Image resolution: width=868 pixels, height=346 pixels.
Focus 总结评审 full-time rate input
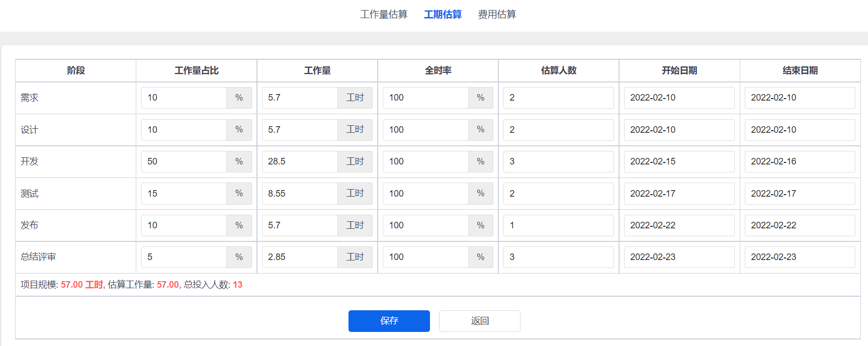point(425,257)
